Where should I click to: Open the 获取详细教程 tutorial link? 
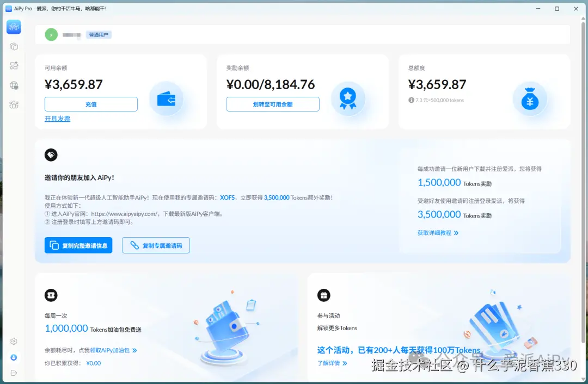(x=438, y=233)
